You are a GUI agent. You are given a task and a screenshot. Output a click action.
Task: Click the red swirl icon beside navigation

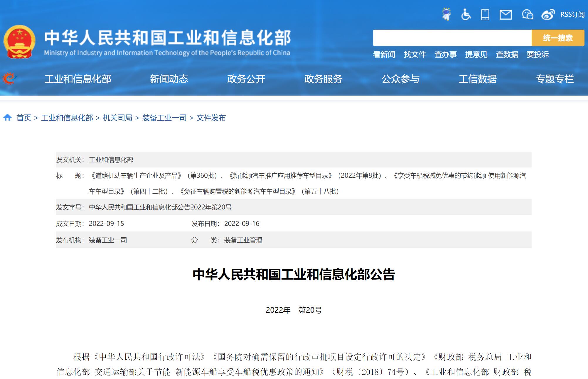pyautogui.click(x=9, y=78)
